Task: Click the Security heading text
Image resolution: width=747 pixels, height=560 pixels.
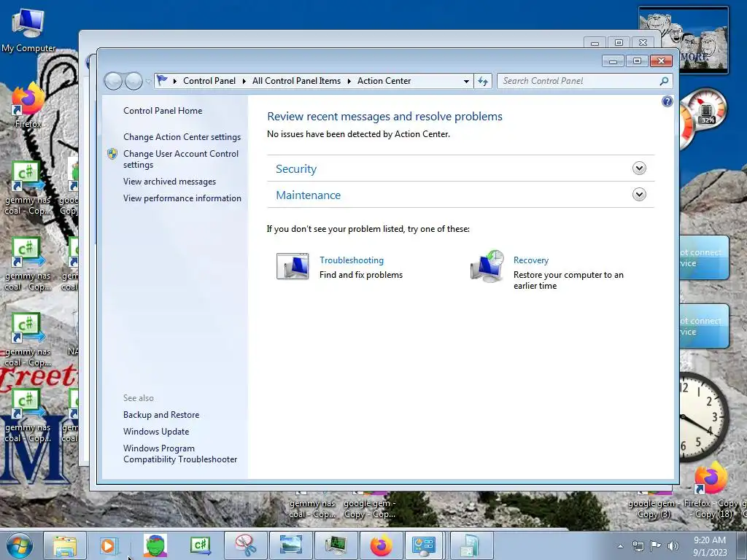Action: click(296, 168)
